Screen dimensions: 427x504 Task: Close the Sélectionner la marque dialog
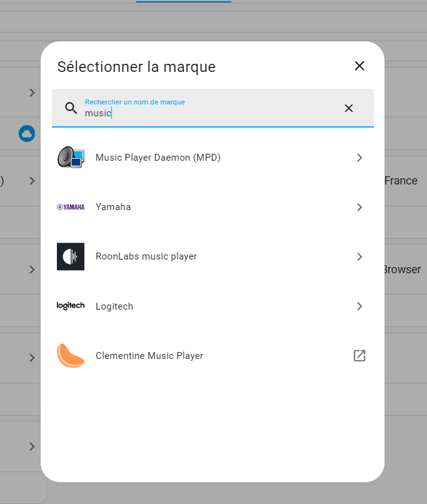pyautogui.click(x=359, y=66)
